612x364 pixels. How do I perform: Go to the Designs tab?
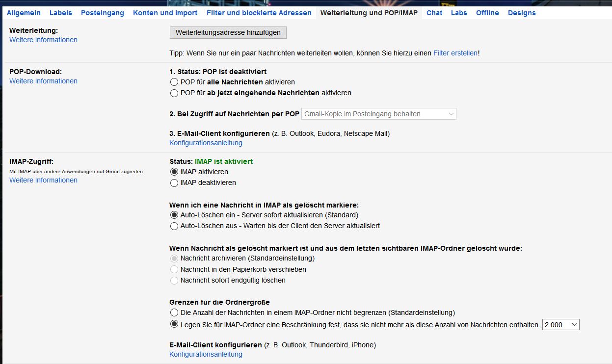click(522, 13)
